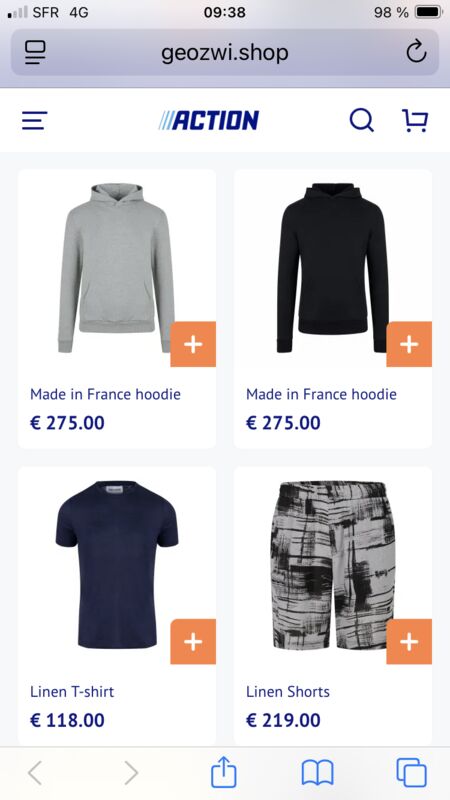Add Linen T-shirt with orange plus button
This screenshot has height=800, width=450.
pos(193,642)
